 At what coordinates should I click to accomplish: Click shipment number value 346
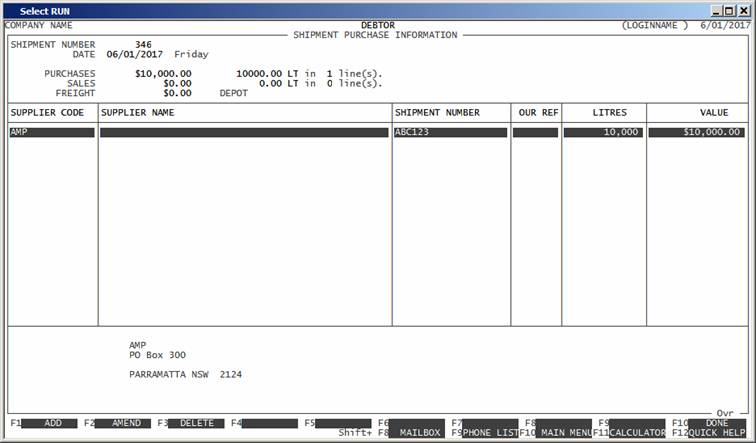pyautogui.click(x=143, y=44)
